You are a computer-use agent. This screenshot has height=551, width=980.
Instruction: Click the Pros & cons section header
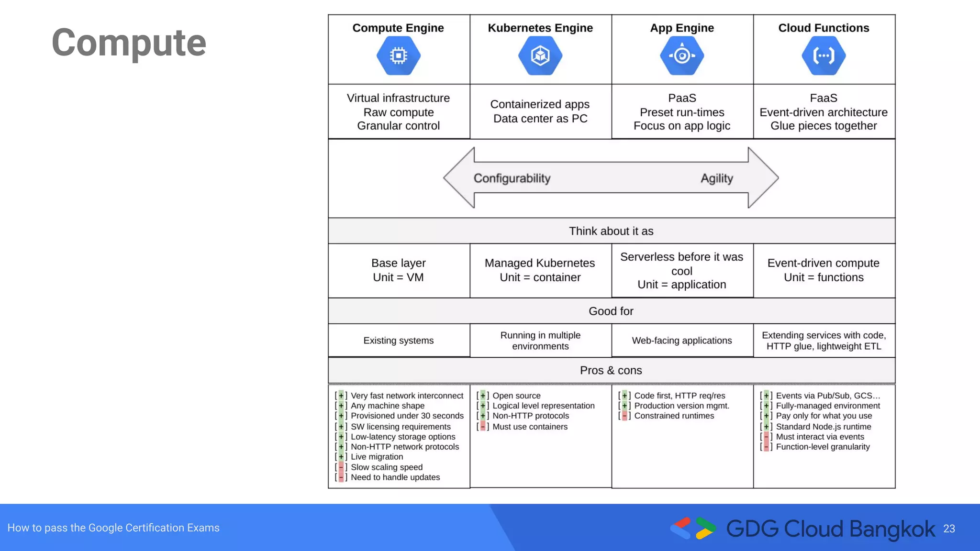coord(611,371)
